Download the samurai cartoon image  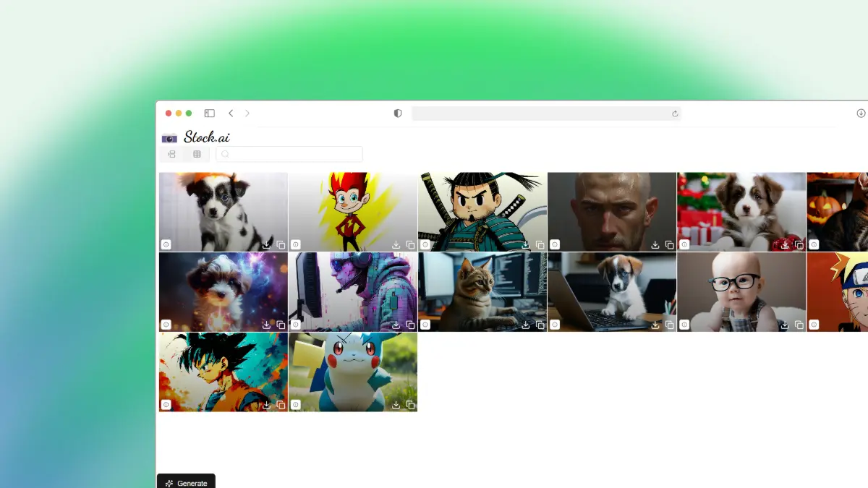coord(526,245)
